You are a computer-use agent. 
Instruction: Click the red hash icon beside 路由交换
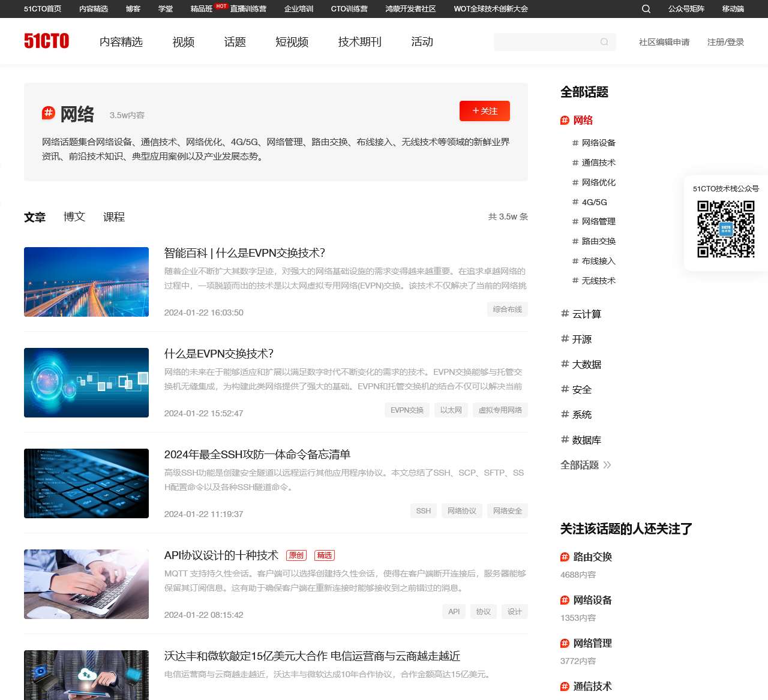click(565, 557)
